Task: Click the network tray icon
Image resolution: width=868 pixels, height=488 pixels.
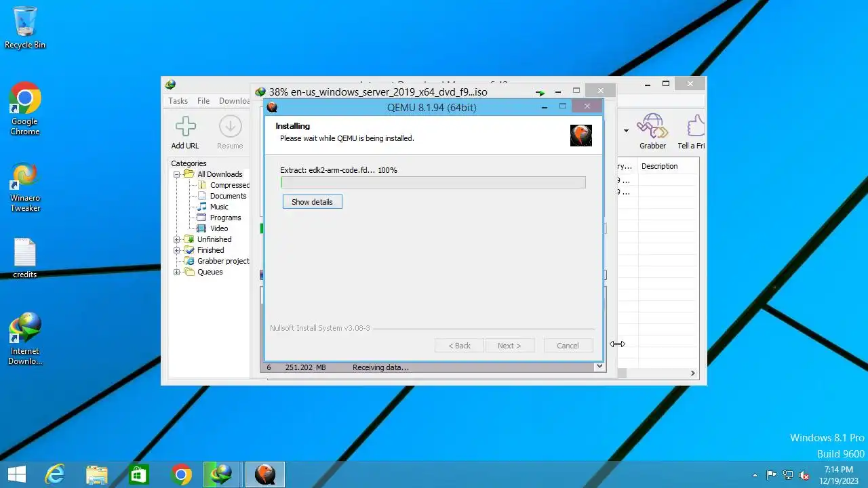Action: coord(788,475)
